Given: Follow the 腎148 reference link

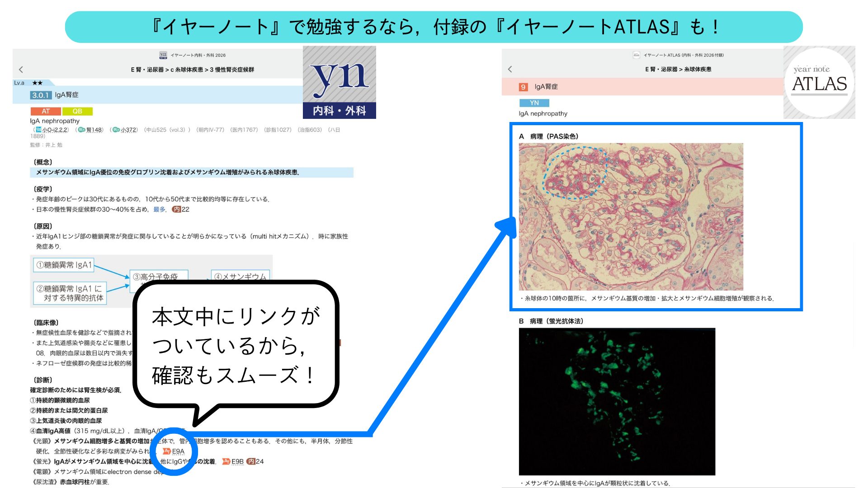Looking at the screenshot, I should (x=90, y=130).
